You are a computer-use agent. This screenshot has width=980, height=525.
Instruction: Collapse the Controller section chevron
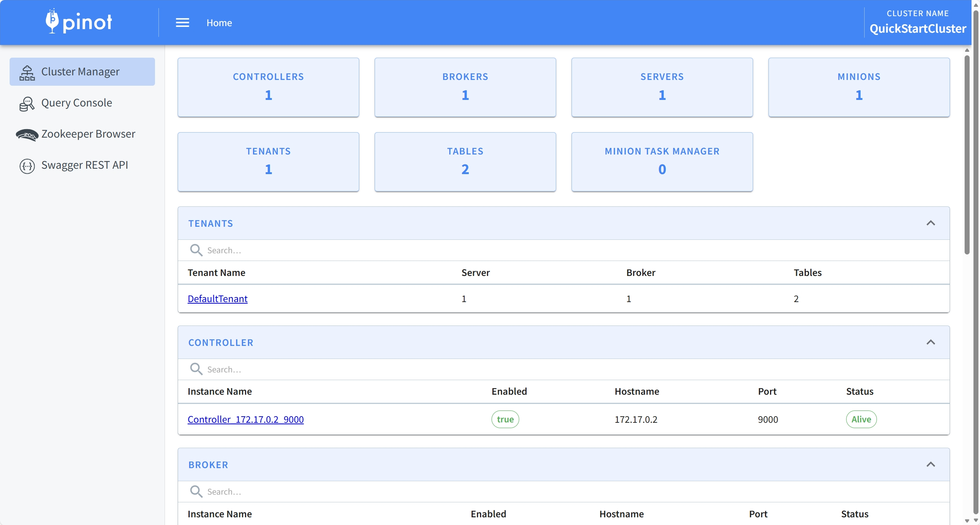coord(930,342)
